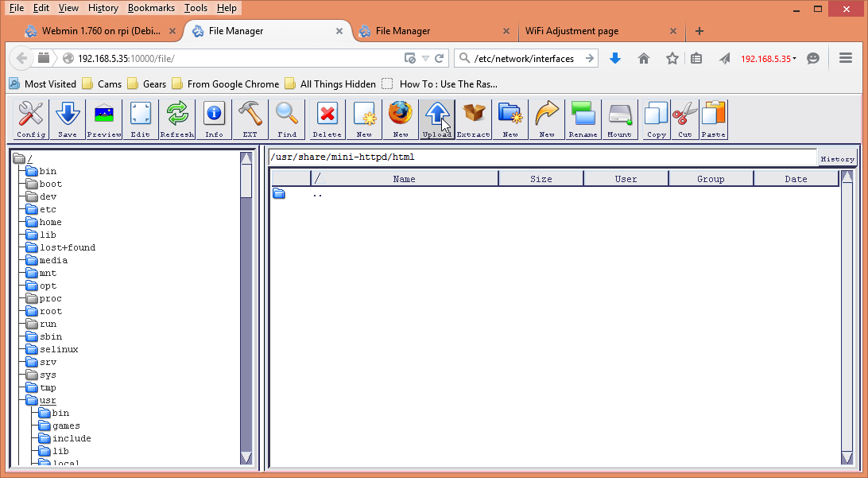
Task: Paste files with the Paste icon
Action: tap(713, 118)
